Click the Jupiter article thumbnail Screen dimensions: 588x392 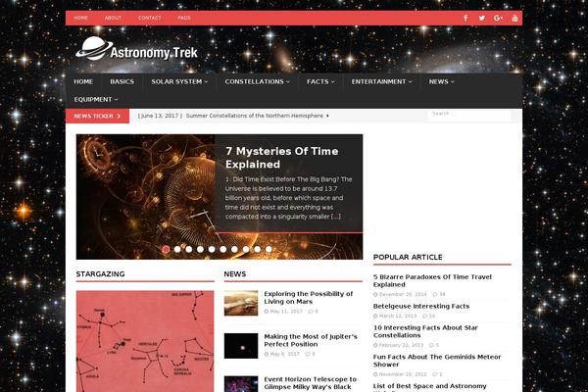coord(241,346)
